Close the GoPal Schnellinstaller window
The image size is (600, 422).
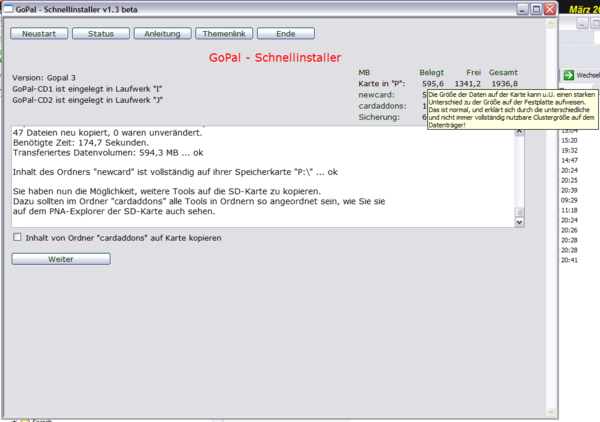point(550,9)
